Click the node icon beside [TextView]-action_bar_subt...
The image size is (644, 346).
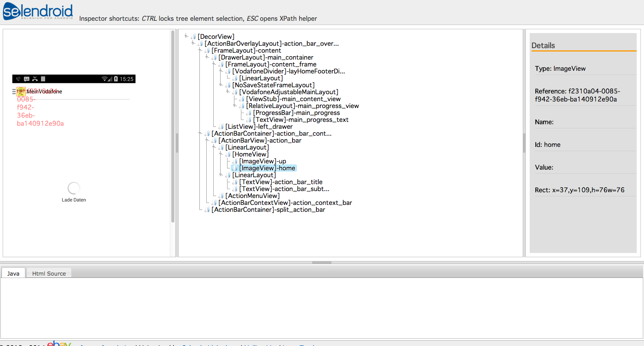[235, 189]
